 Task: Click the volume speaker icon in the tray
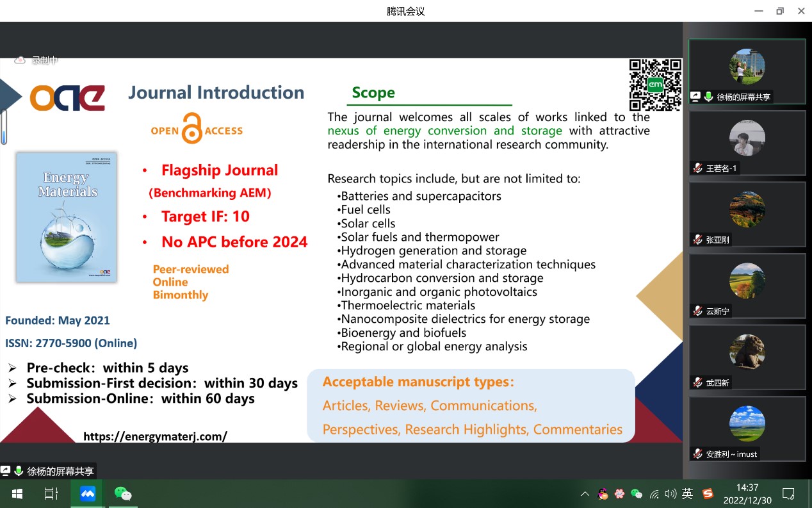(670, 494)
